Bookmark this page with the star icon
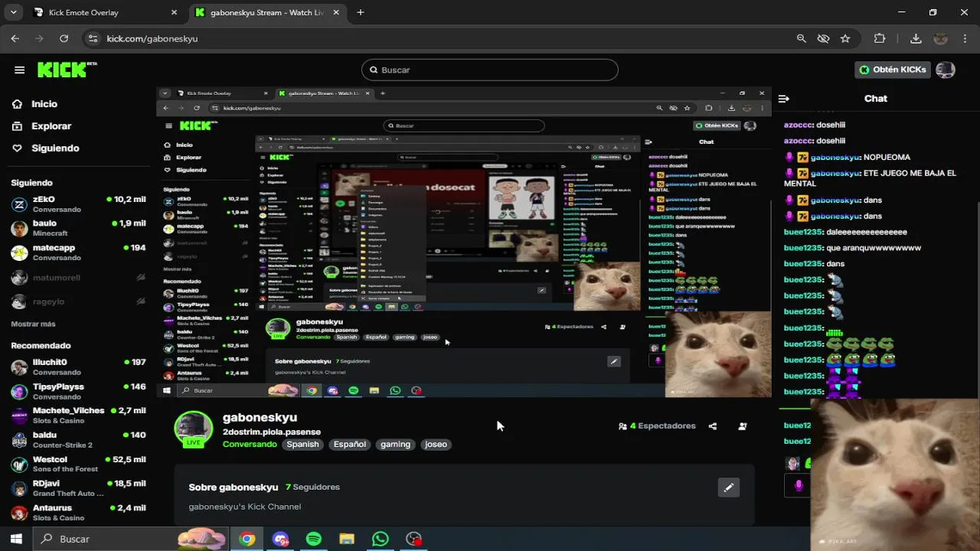Image resolution: width=980 pixels, height=551 pixels. (x=845, y=38)
